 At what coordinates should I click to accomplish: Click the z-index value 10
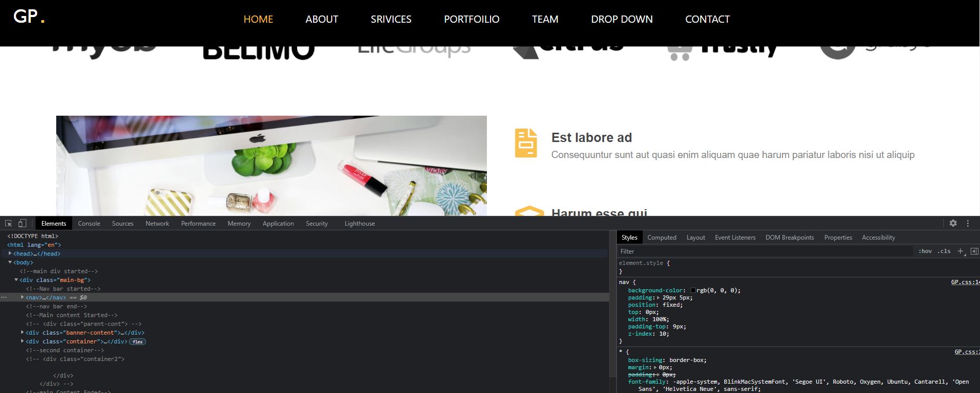pos(662,334)
